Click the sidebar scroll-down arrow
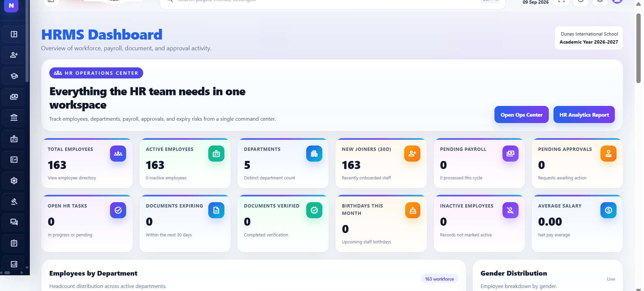This screenshot has height=291, width=644. tap(27, 268)
